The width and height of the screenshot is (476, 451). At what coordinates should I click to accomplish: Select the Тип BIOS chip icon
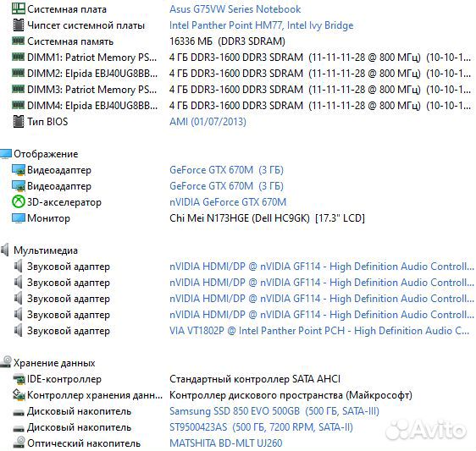[19, 122]
